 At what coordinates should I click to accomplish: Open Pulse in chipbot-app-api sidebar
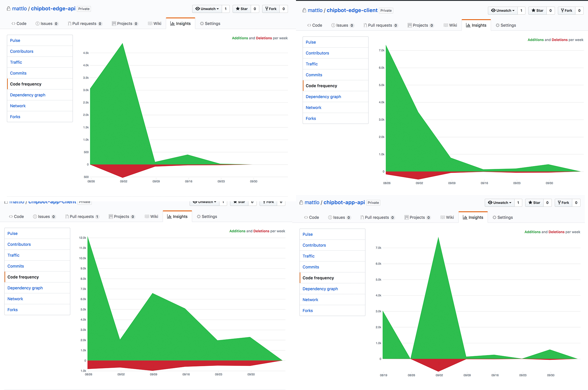(x=332, y=234)
